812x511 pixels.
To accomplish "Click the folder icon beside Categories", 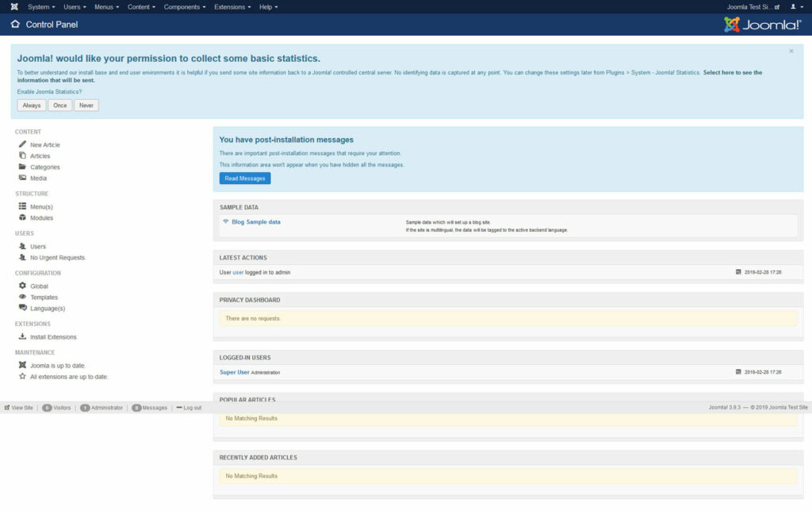I will click(x=22, y=167).
